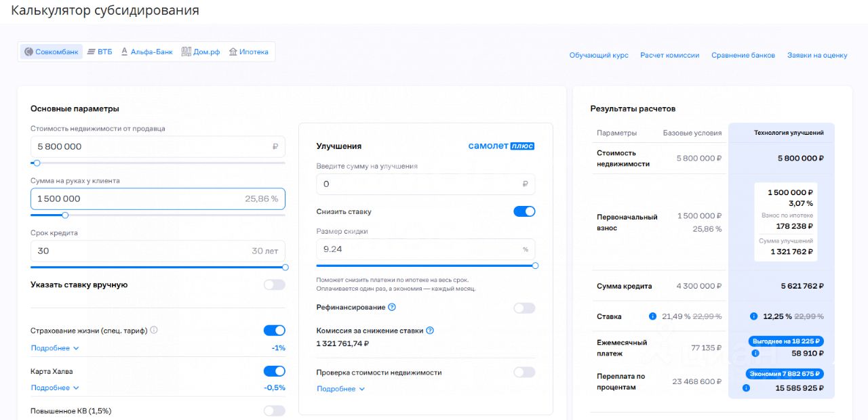Open the Ипотека tab
Viewport: 868px width, 420px height.
point(248,51)
